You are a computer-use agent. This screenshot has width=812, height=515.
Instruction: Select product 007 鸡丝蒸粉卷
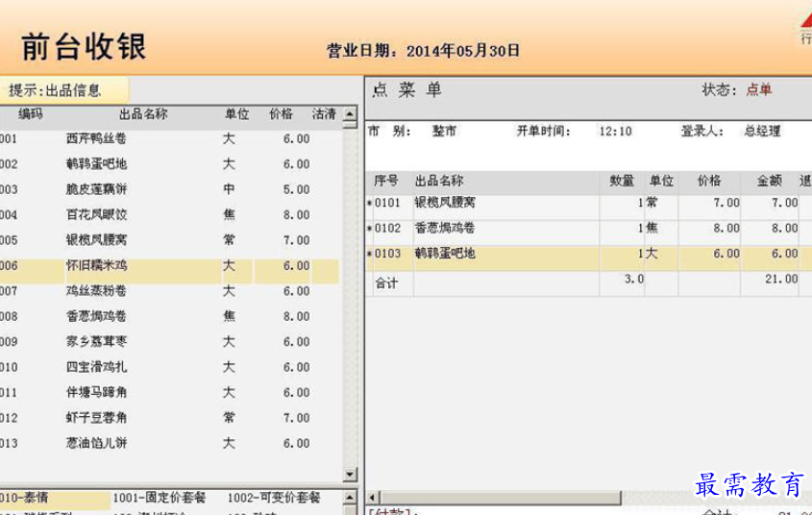tap(170, 291)
